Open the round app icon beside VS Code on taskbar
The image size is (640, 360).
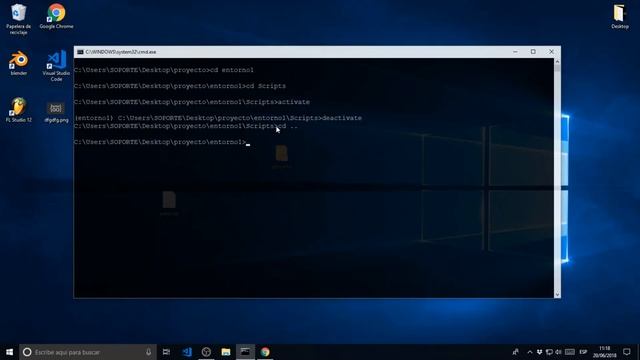[x=206, y=352]
